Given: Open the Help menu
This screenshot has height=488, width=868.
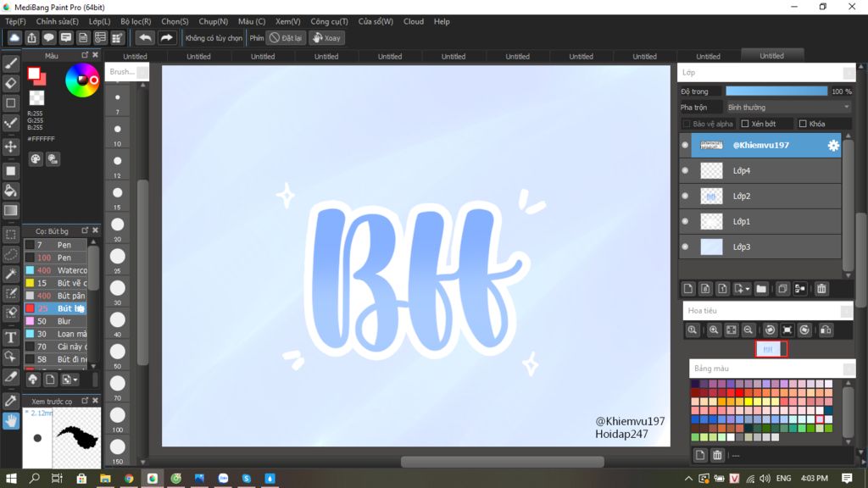Looking at the screenshot, I should [442, 21].
